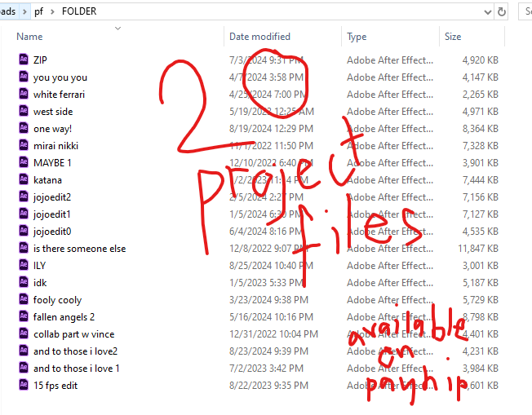This screenshot has width=532, height=415.
Task: Click the ILY project file icon
Action: (24, 265)
